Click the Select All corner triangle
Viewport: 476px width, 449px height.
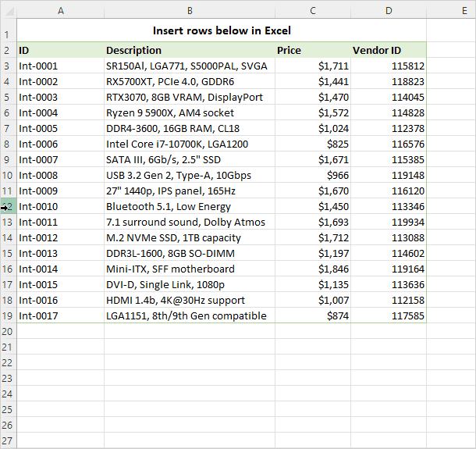[x=9, y=11]
